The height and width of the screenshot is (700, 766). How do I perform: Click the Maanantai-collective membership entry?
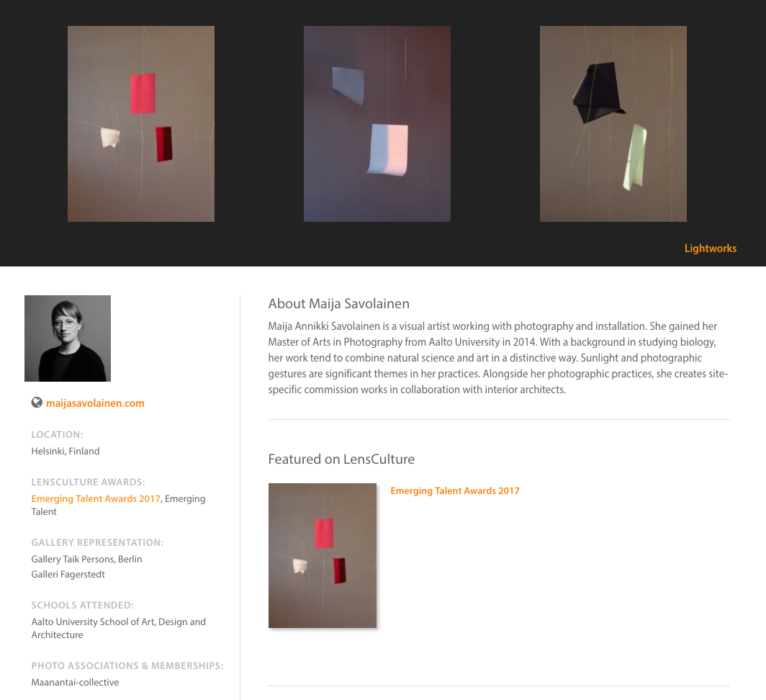75,683
